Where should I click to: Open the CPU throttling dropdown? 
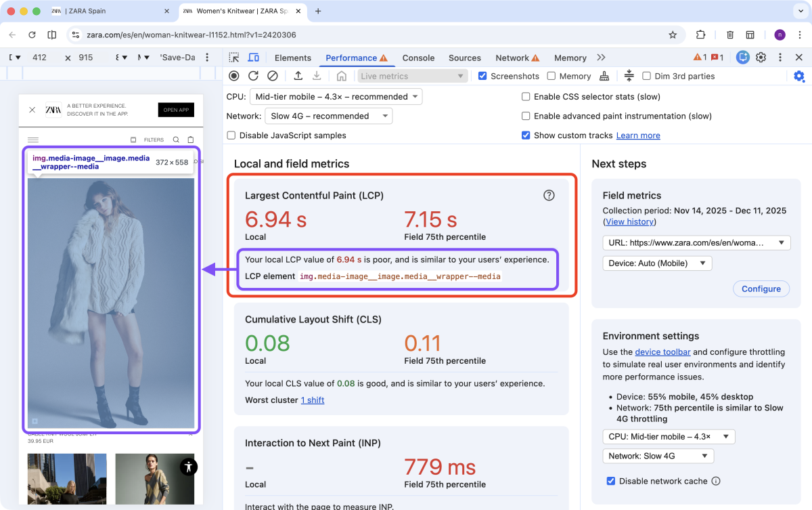pos(336,96)
